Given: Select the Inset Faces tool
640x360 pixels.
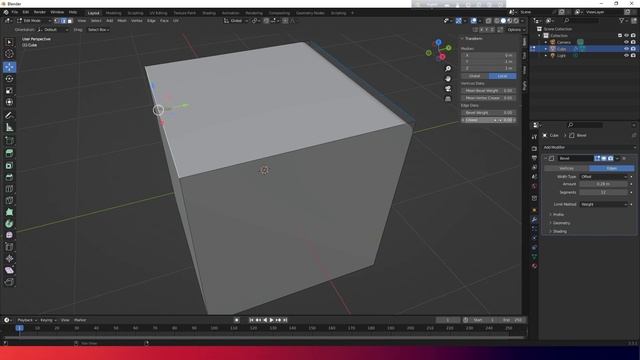Looking at the screenshot, I should (x=9, y=165).
